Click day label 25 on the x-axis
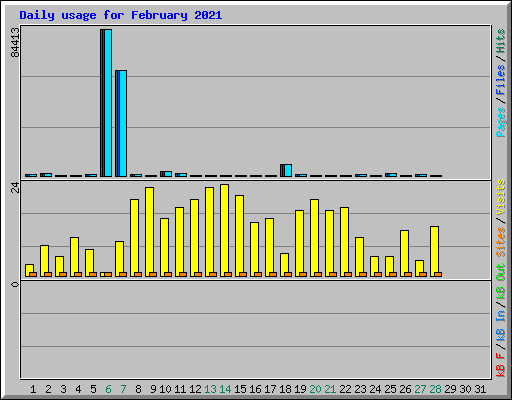 click(x=390, y=389)
